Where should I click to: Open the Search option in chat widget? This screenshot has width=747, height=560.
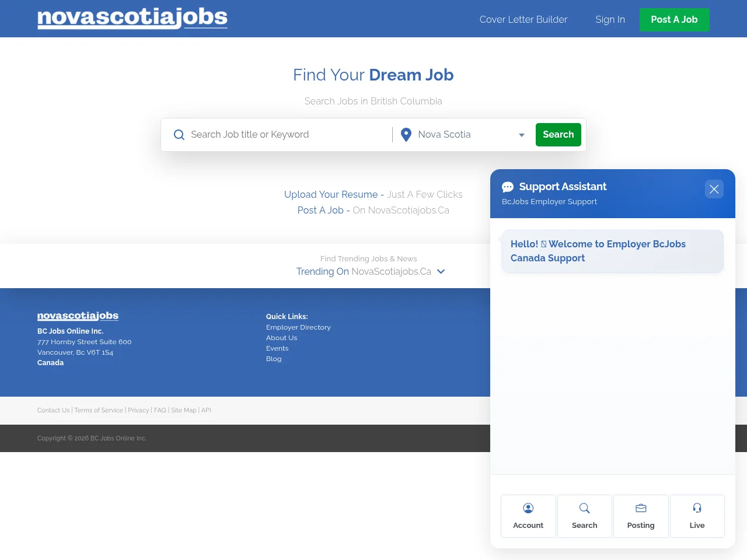(x=585, y=516)
